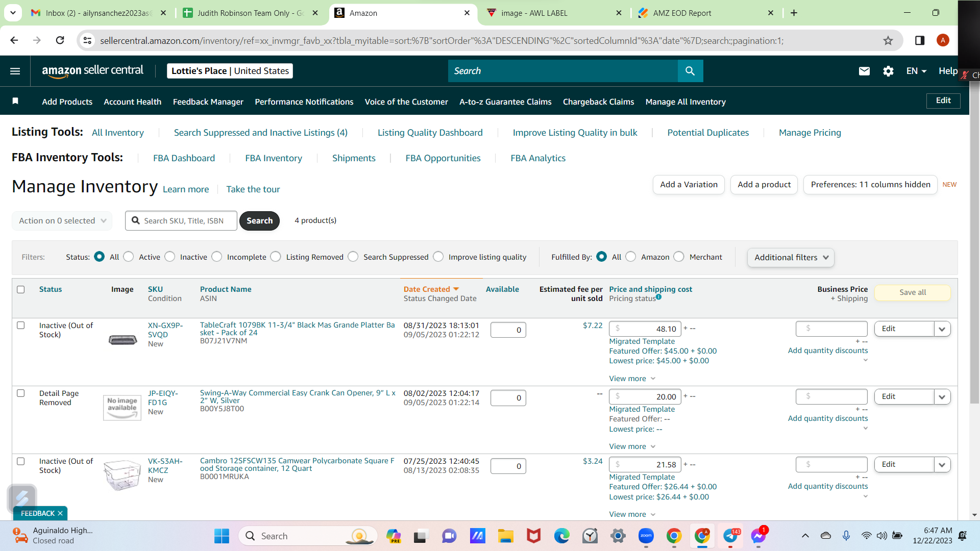The height and width of the screenshot is (551, 980).
Task: Open the browser tab search dropdown
Action: click(x=13, y=13)
